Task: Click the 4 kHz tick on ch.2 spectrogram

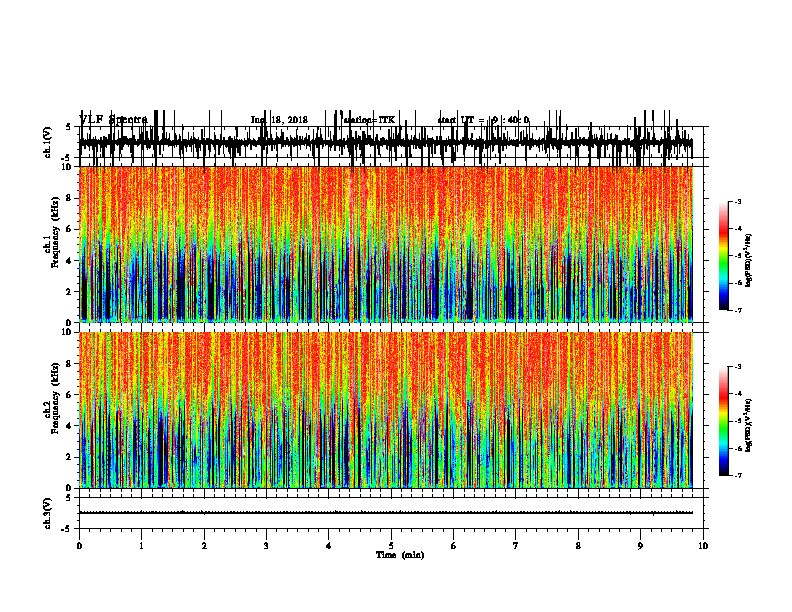Action: (69, 426)
